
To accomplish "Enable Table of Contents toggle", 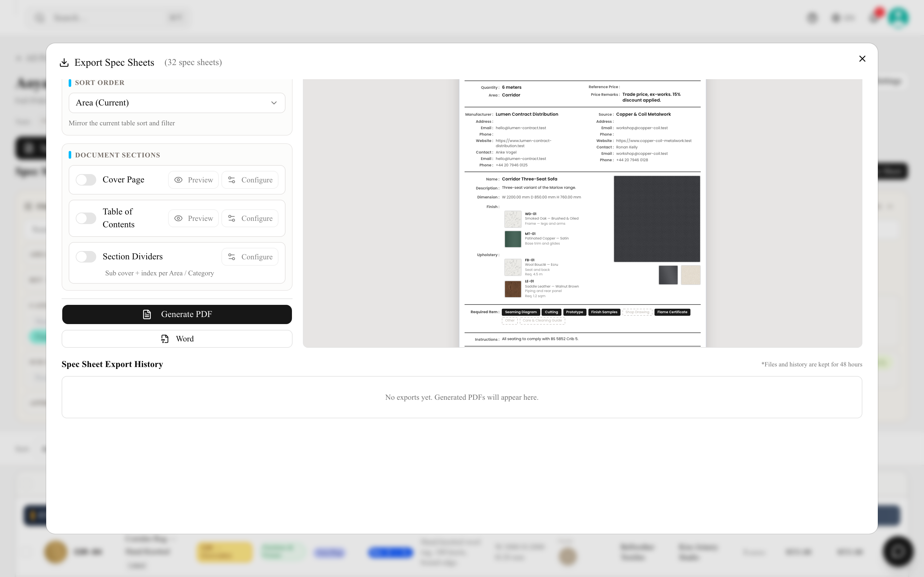I will click(86, 218).
